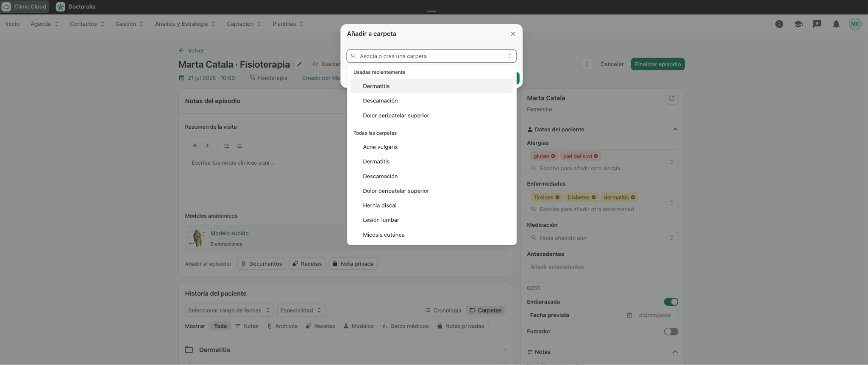Filter history by Notas privadas
Image resolution: width=868 pixels, height=365 pixels.
[x=461, y=326]
